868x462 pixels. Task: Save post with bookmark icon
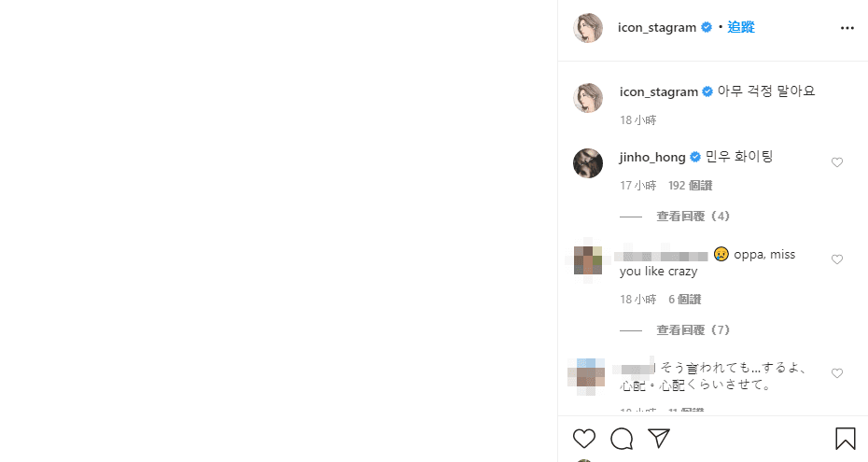click(846, 439)
